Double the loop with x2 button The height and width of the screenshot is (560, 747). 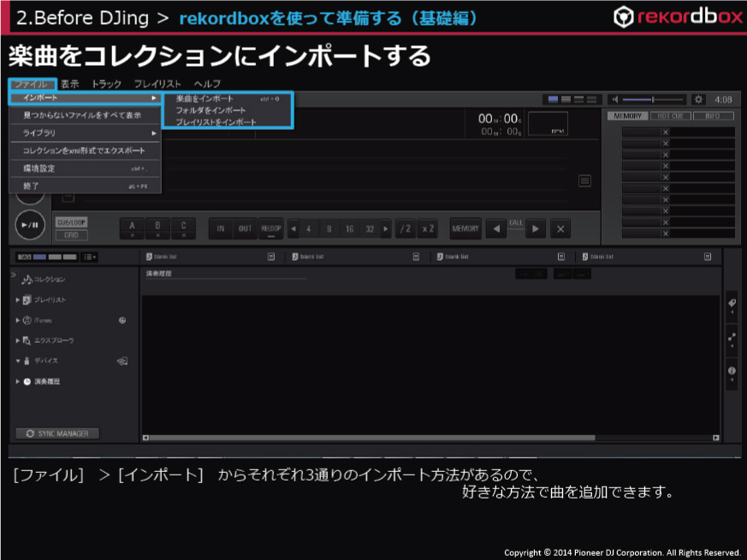click(x=428, y=229)
